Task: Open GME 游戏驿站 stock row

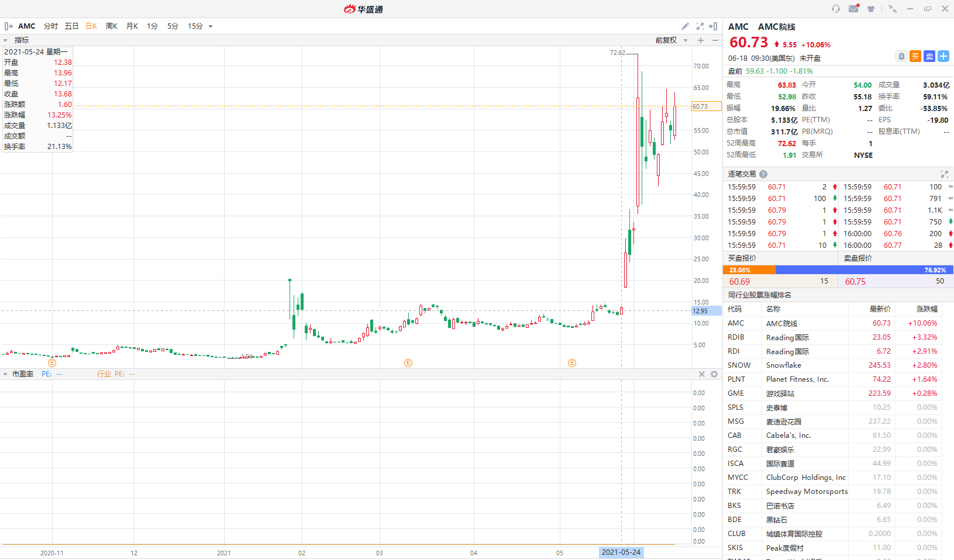Action: click(832, 393)
